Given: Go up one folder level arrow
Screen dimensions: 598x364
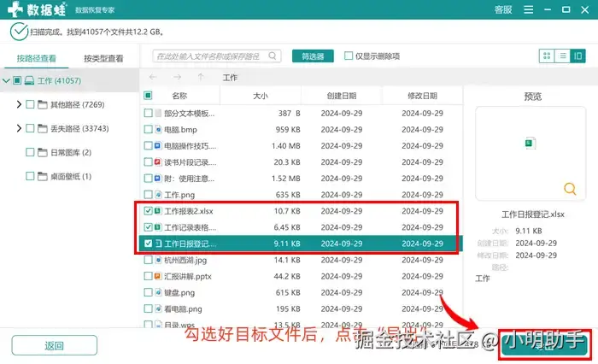Looking at the screenshot, I should [x=201, y=77].
